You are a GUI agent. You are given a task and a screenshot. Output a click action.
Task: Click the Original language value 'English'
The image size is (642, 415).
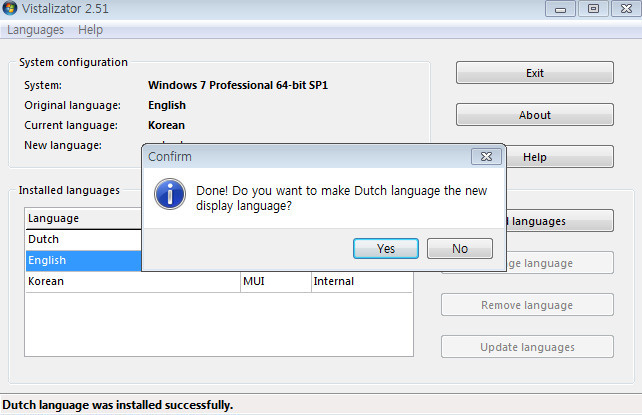click(x=167, y=105)
